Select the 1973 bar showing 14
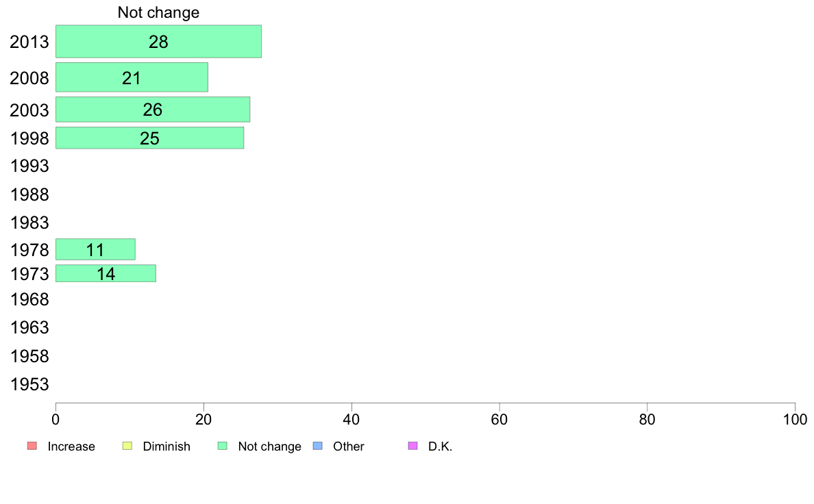Viewport: 814px width, 504px height. 106,273
